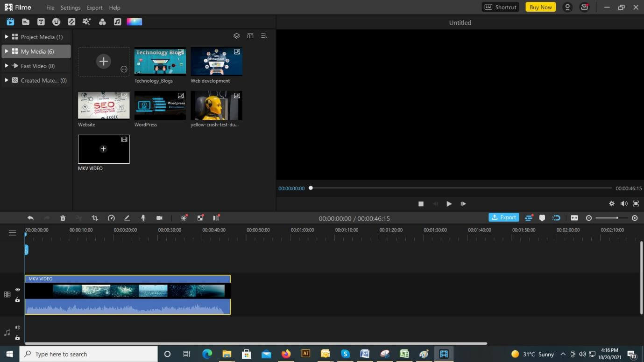The height and width of the screenshot is (362, 644).
Task: Click the import media plus tile
Action: pos(104,62)
